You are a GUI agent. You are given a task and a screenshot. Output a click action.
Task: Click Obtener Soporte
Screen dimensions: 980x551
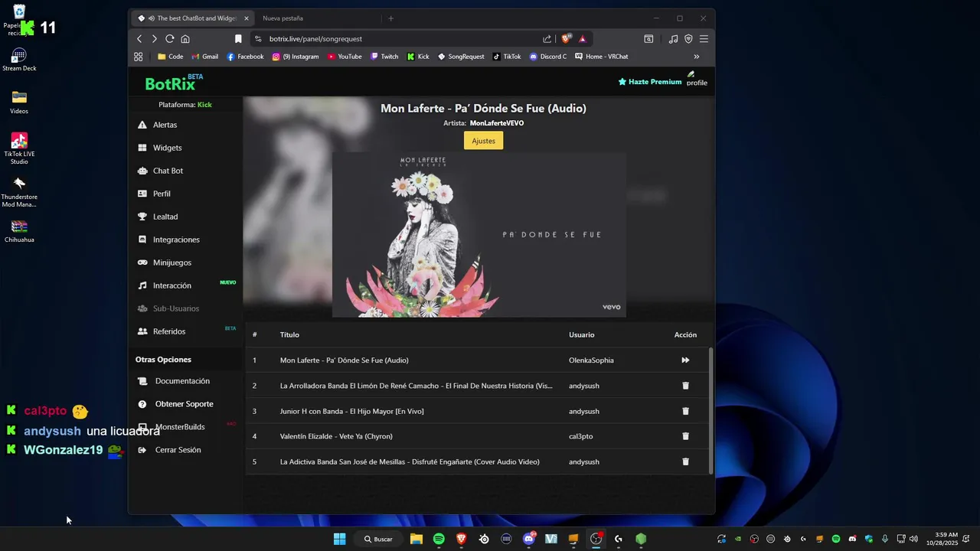[185, 404]
